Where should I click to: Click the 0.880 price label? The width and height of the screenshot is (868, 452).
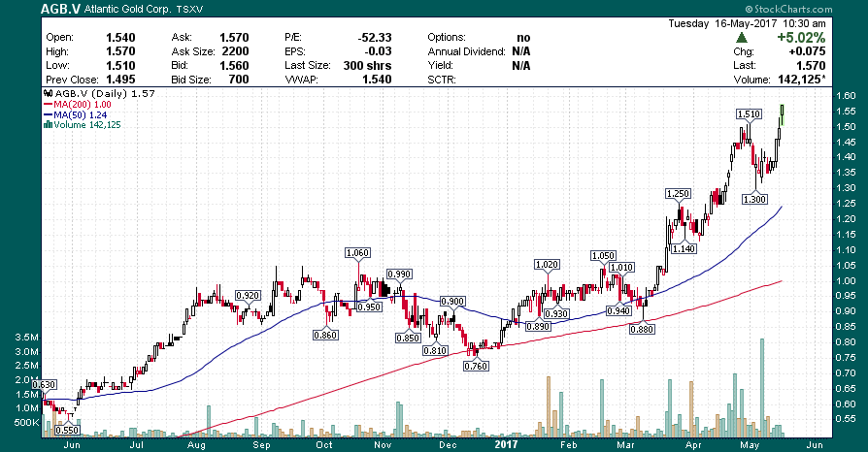click(642, 329)
